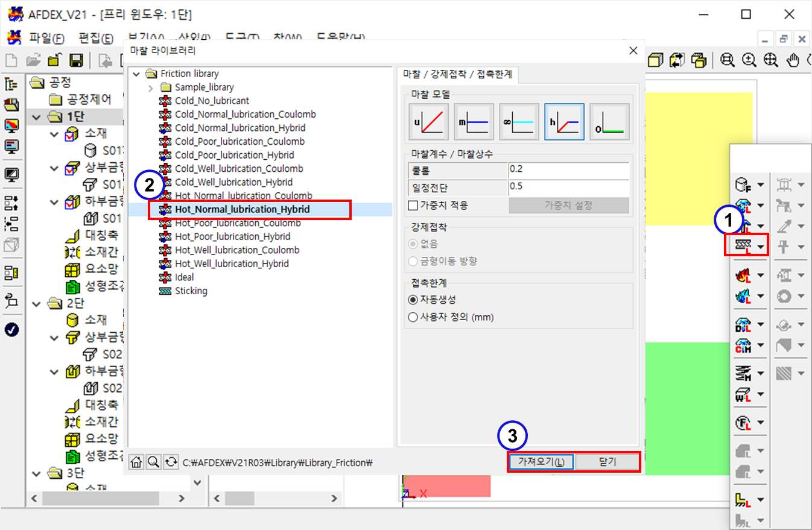Select the Coulomb friction model icon
This screenshot has width=812, height=530.
coord(428,122)
